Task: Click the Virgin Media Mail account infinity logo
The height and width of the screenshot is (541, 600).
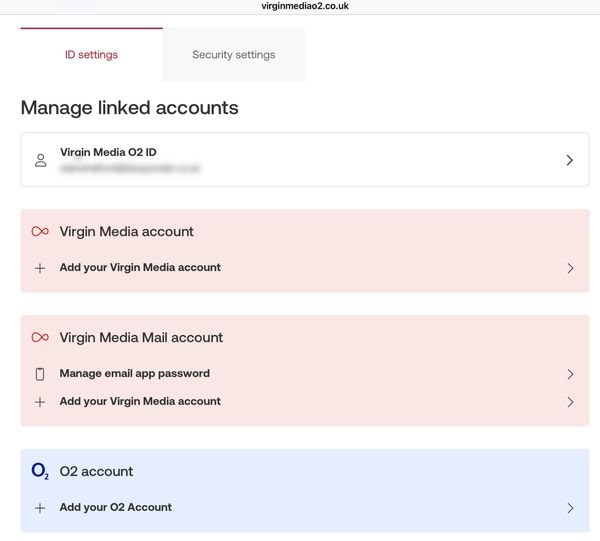Action: [40, 338]
